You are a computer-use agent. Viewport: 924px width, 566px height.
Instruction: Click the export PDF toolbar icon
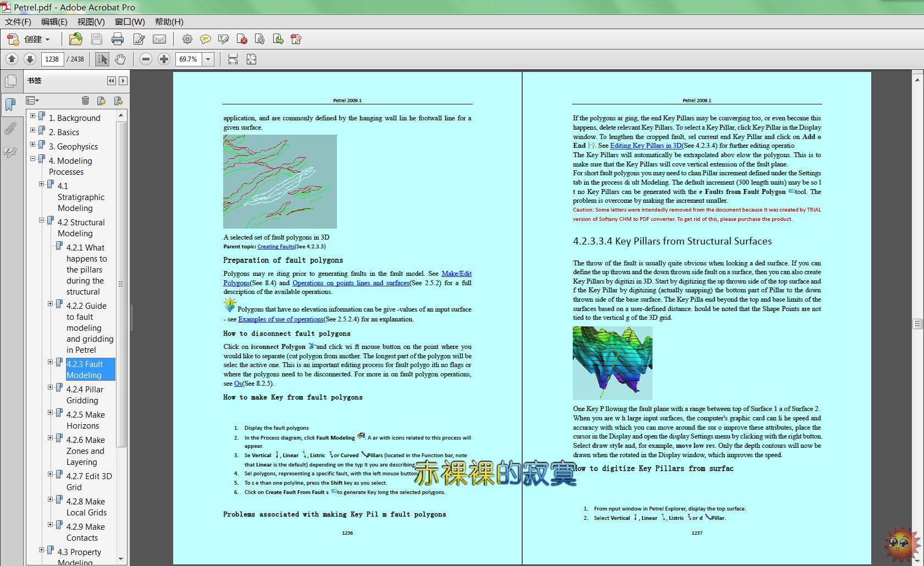coord(278,39)
